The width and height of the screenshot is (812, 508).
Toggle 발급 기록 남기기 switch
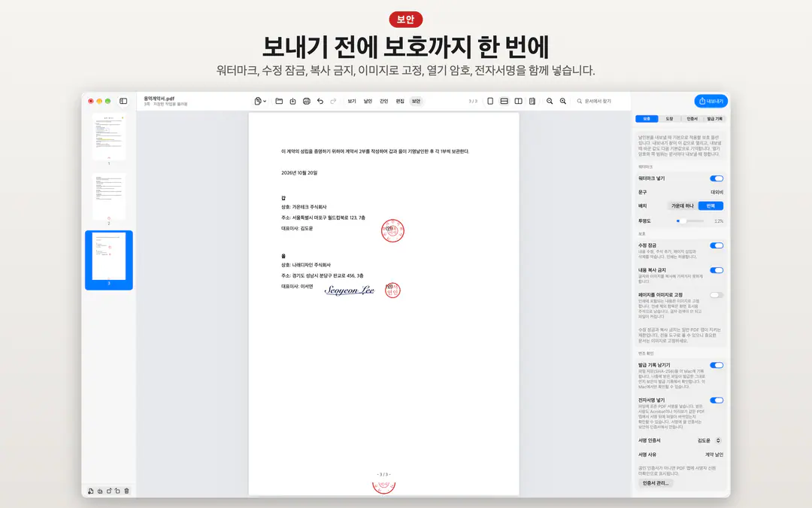coord(717,366)
